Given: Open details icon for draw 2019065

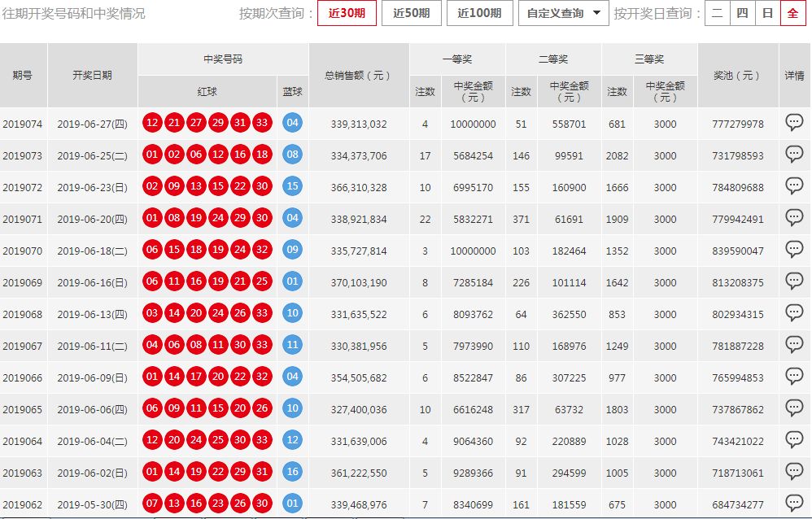Looking at the screenshot, I should [794, 408].
